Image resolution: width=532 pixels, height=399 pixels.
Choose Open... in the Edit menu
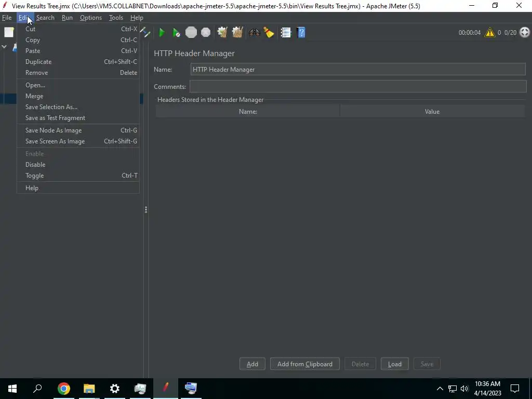pos(78,85)
